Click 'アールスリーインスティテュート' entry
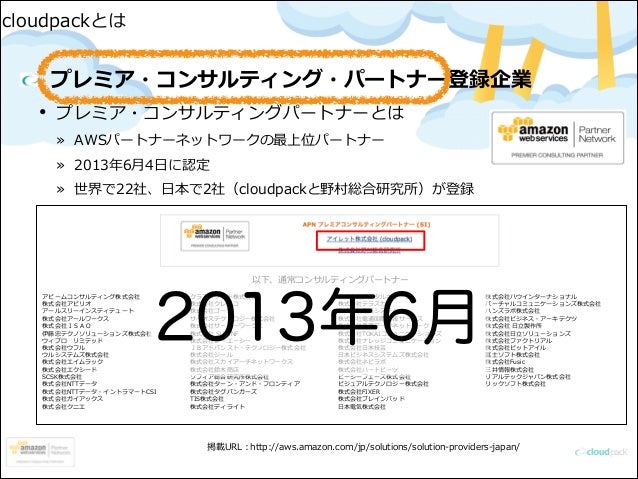The height and width of the screenshot is (479, 638). click(88, 311)
